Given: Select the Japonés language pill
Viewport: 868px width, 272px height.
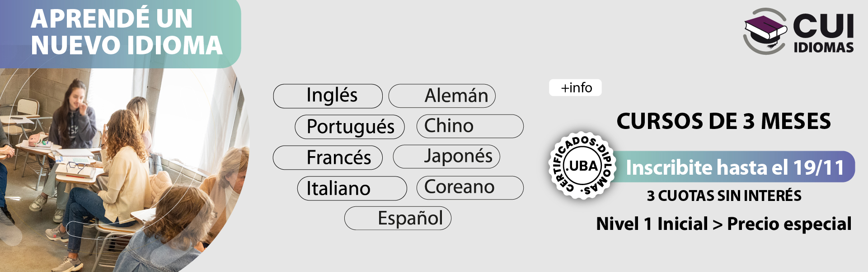Looking at the screenshot, I should point(447,157).
